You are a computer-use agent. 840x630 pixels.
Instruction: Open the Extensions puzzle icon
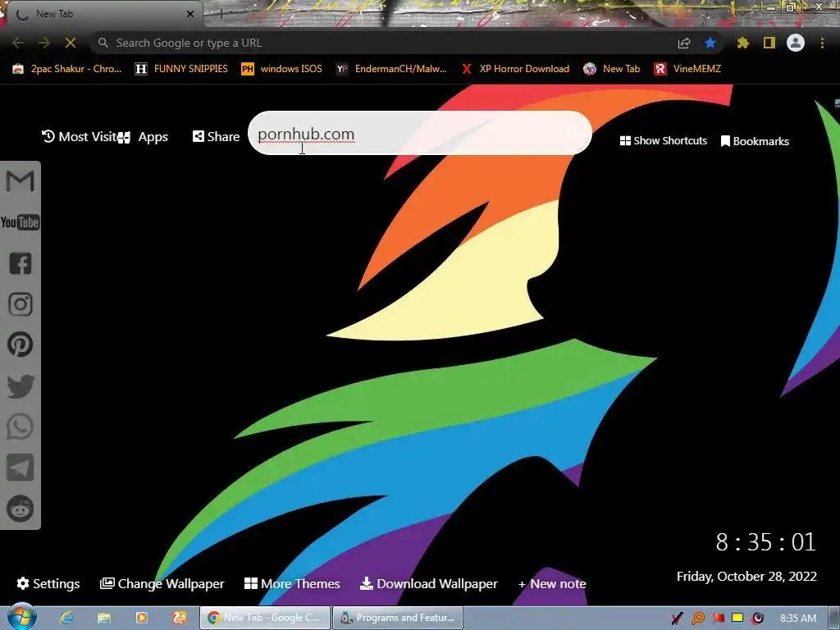tap(742, 43)
